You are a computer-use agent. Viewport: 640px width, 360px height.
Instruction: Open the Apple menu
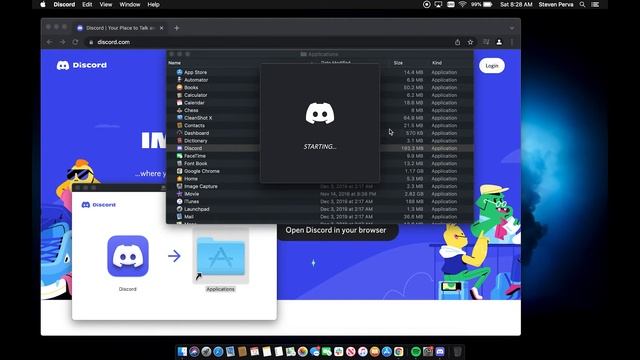point(43,4)
